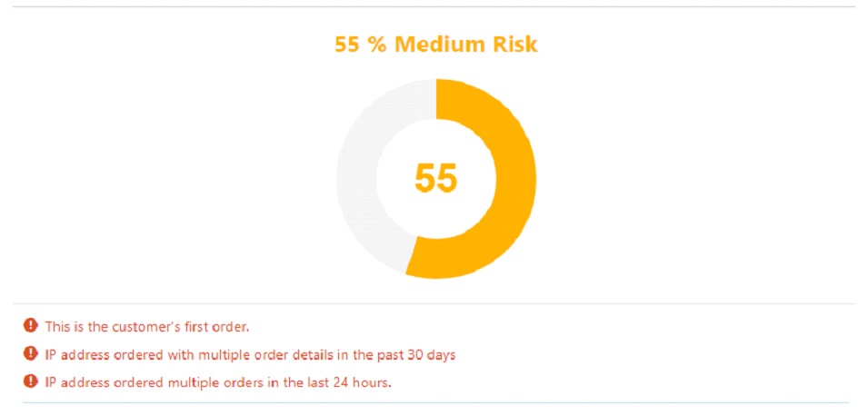Click the warning icon beside first order alert
The height and width of the screenshot is (416, 868).
(30, 326)
